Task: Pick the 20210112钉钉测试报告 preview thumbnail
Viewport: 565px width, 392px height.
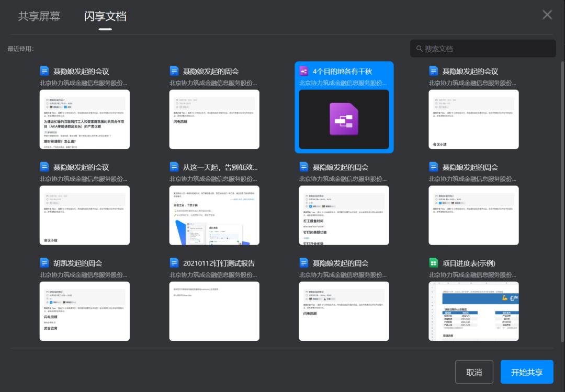Action: (x=214, y=312)
